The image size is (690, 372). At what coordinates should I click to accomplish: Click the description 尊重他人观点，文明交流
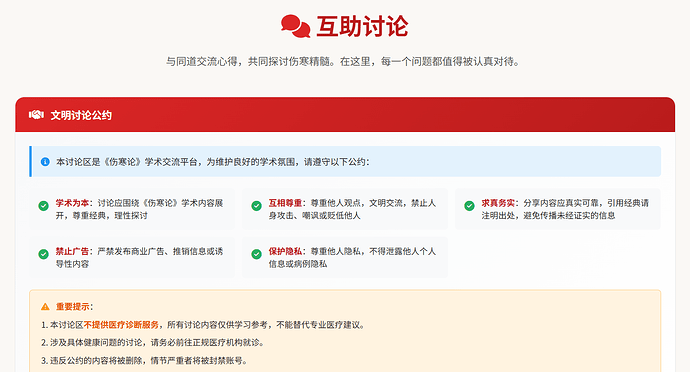pos(352,209)
